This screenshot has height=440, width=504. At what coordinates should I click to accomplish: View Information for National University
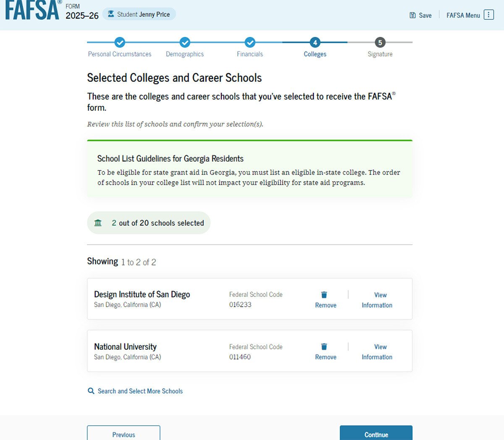377,352
